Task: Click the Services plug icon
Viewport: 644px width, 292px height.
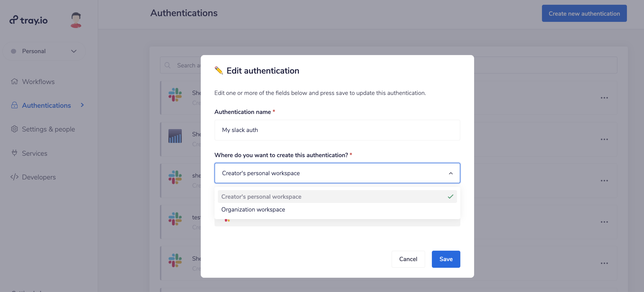Action: (x=14, y=153)
